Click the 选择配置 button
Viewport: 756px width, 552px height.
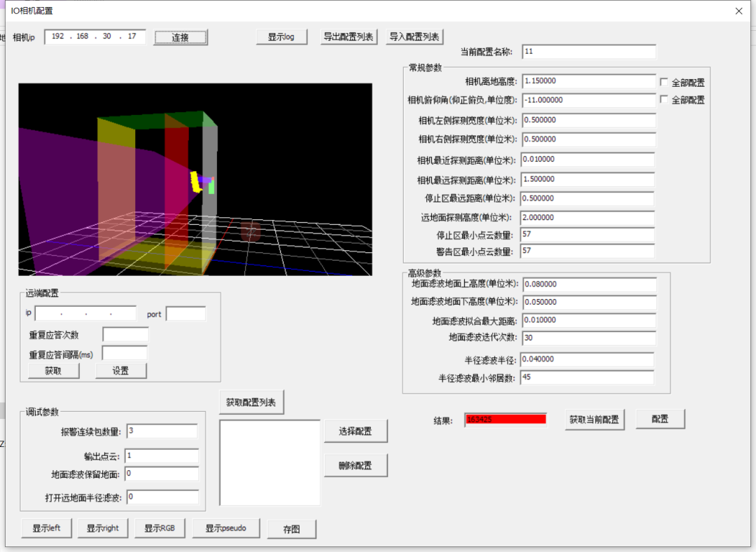click(x=356, y=431)
